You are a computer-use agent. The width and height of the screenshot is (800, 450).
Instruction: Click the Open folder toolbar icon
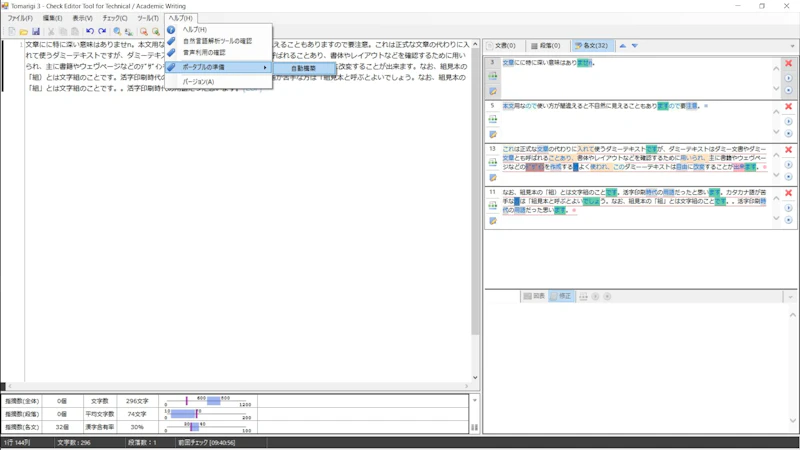[23, 32]
